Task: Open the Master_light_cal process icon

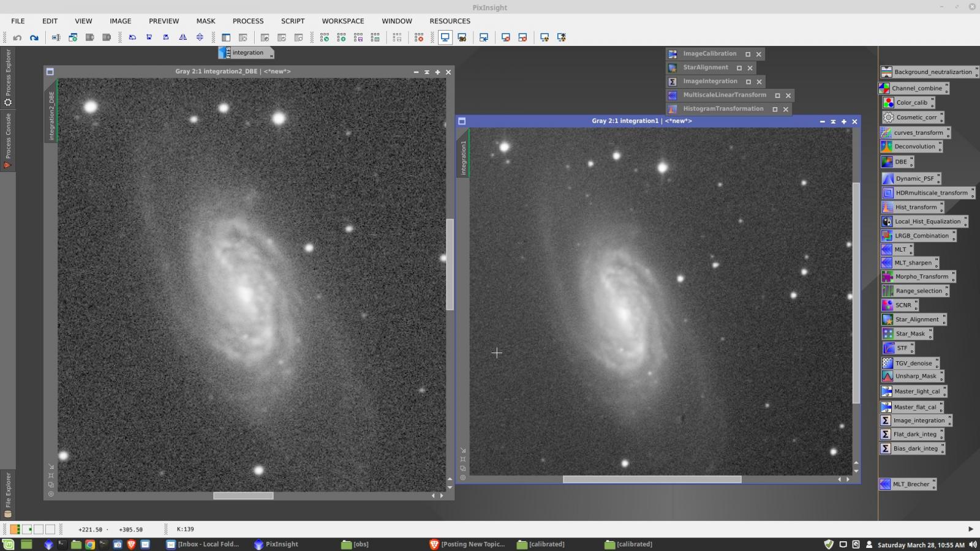Action: click(x=913, y=391)
